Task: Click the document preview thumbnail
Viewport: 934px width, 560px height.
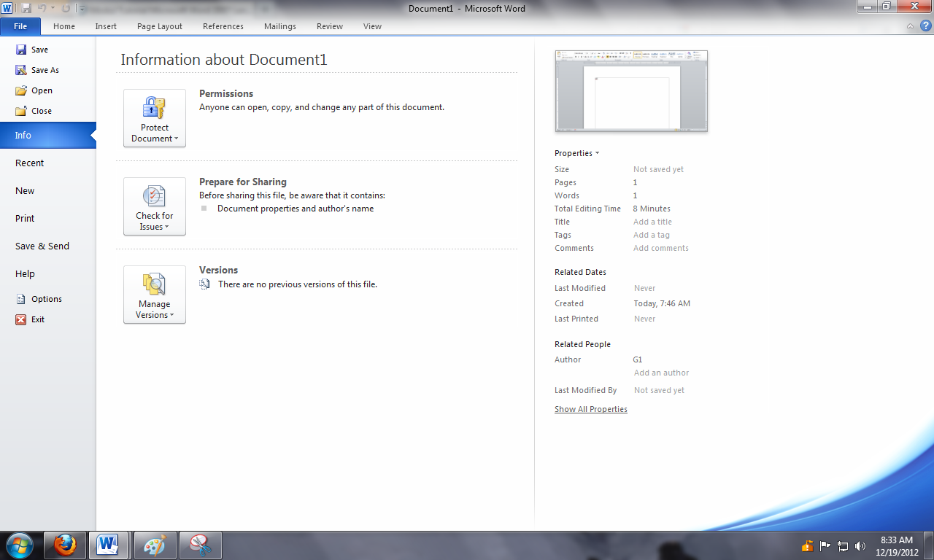Action: coord(631,91)
